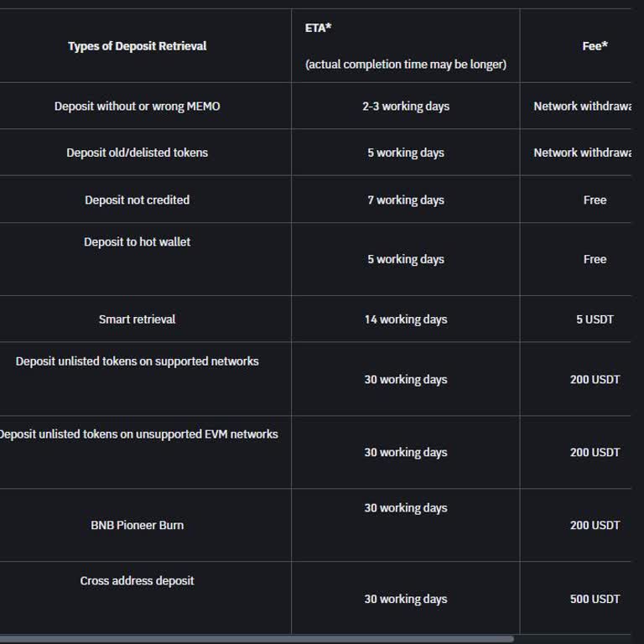Viewport: 644px width, 644px height.
Task: Click the horizontal scrollbar below the table
Action: [252, 639]
